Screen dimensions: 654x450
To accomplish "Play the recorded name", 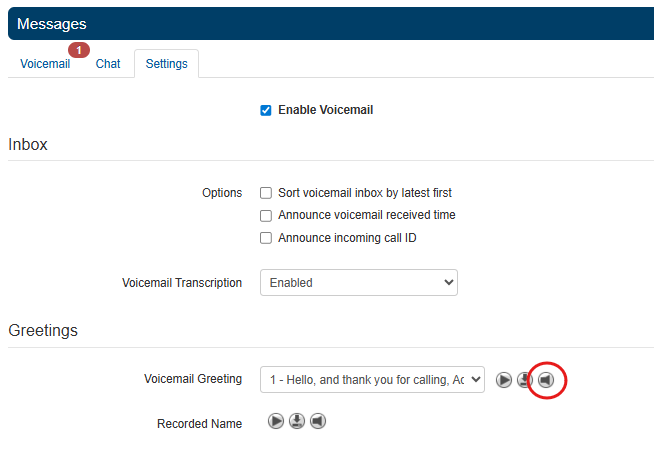I will (276, 421).
